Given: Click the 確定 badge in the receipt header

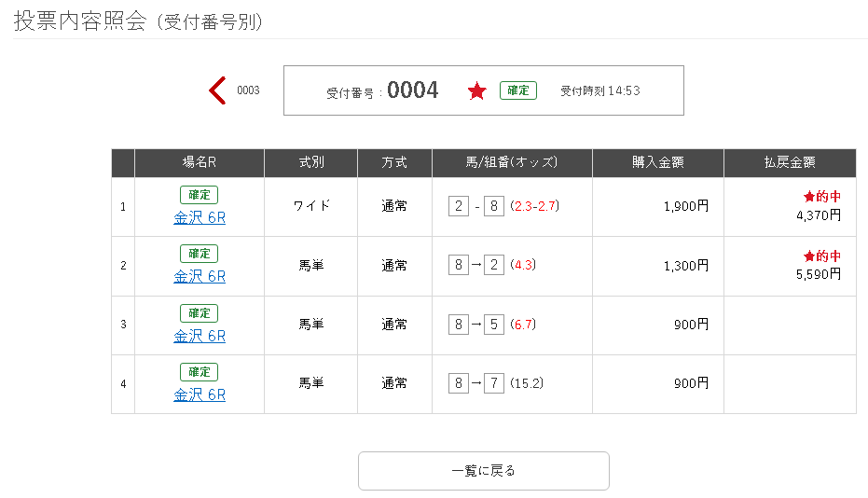Looking at the screenshot, I should (518, 90).
